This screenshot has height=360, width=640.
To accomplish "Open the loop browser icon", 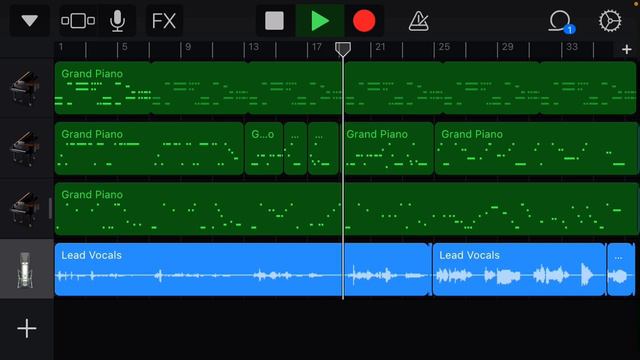I will tap(561, 22).
